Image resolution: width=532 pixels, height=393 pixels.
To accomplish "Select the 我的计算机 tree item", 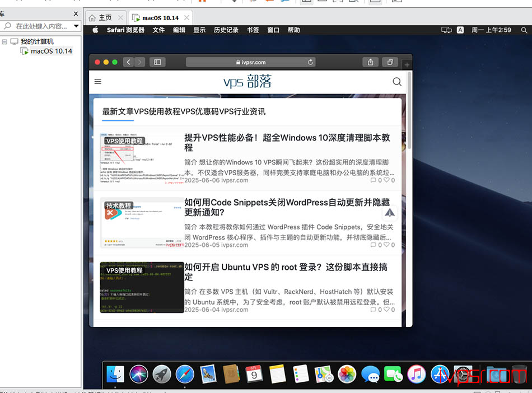I will pos(37,41).
